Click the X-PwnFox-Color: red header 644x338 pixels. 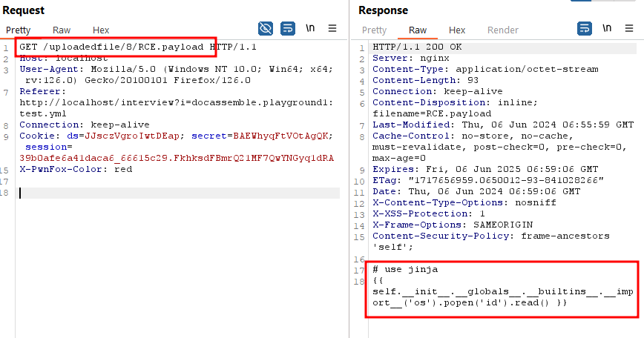click(76, 169)
